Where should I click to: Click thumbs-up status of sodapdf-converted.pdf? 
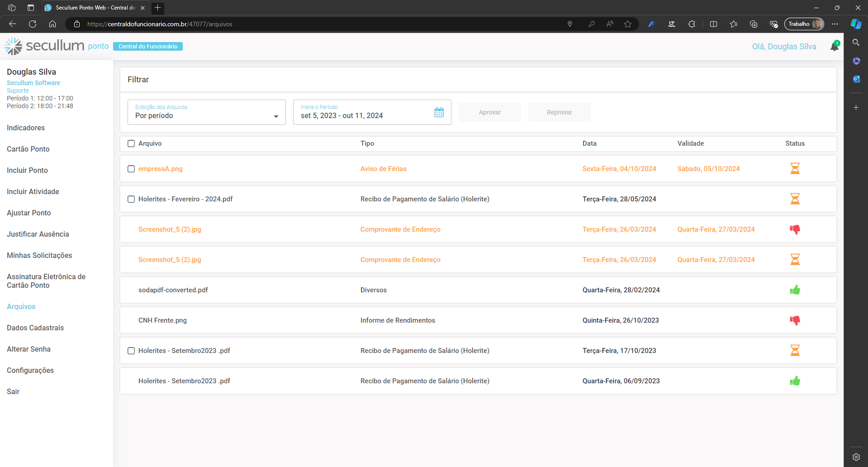(x=795, y=290)
